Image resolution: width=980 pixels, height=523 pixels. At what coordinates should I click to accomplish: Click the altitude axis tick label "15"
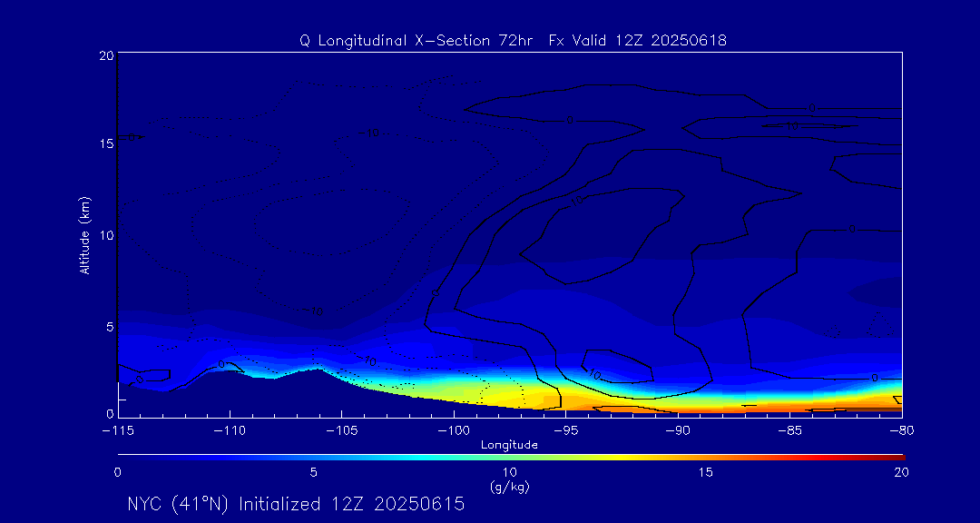(x=106, y=143)
